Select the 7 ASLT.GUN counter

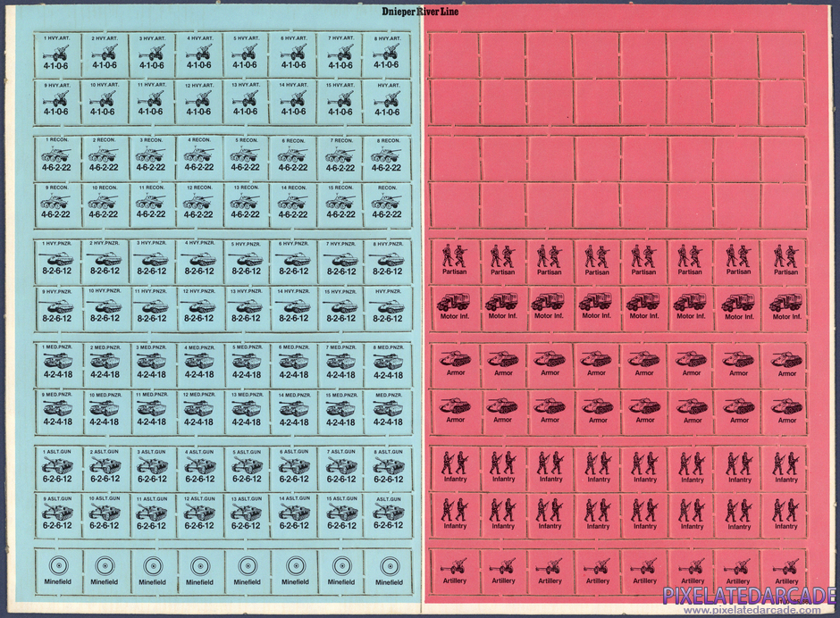tap(340, 468)
